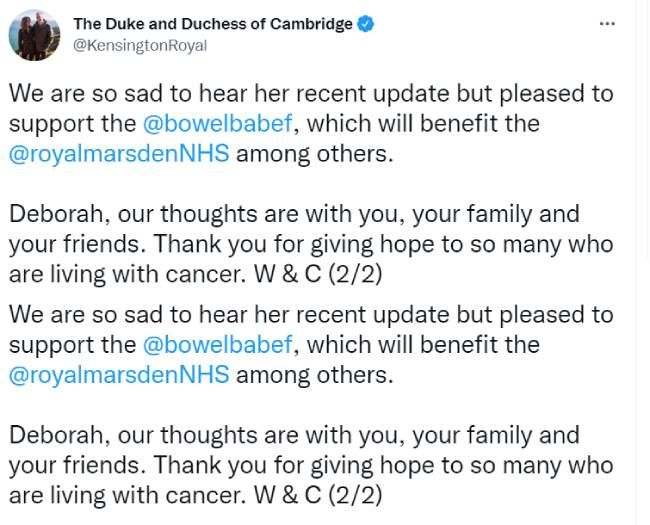The image size is (650, 525).
Task: Click the lower "your friends. Thank you" line
Action: click(x=311, y=465)
